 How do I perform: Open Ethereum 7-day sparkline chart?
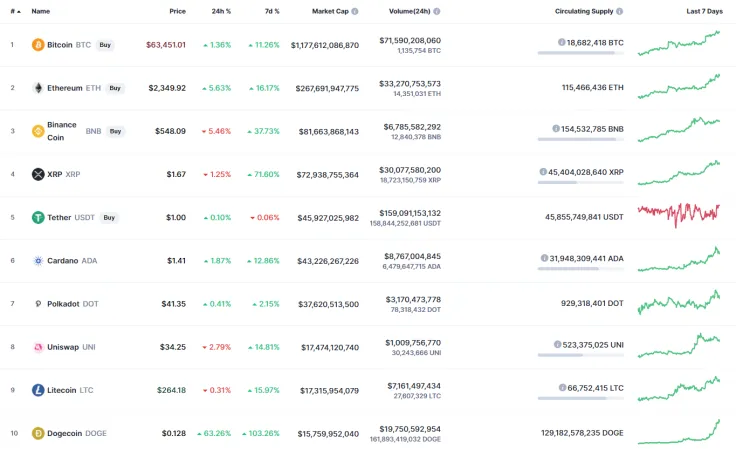tap(679, 86)
